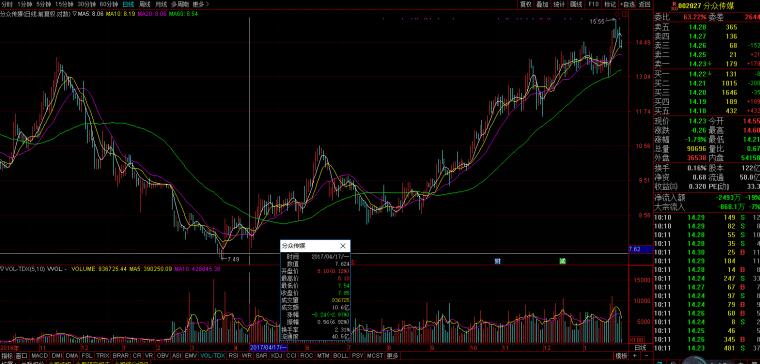The image size is (760, 364).
Task: Select the VOL-TDX indicator tab
Action: 213,356
